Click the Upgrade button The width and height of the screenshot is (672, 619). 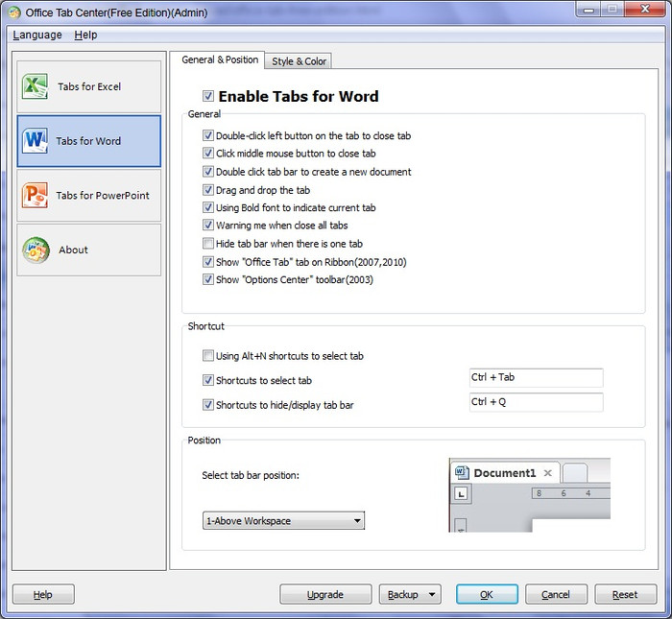[x=325, y=595]
